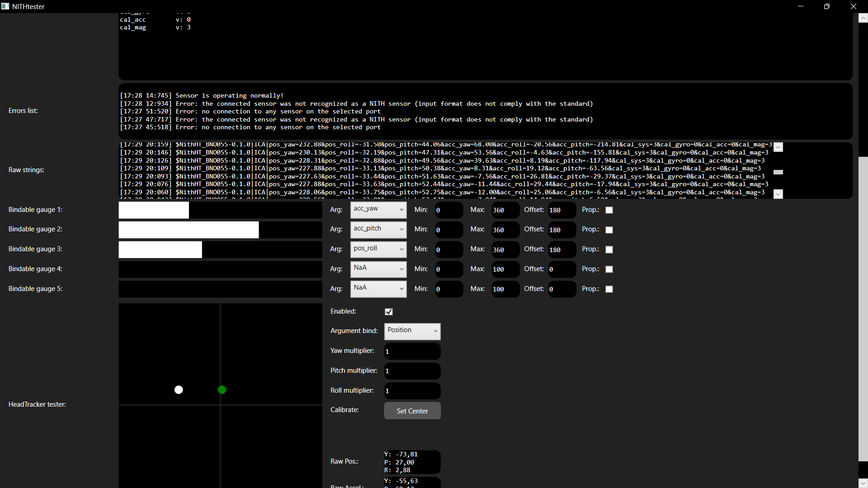Click the HeadTracker tester label
This screenshot has height=488, width=868.
(x=37, y=404)
